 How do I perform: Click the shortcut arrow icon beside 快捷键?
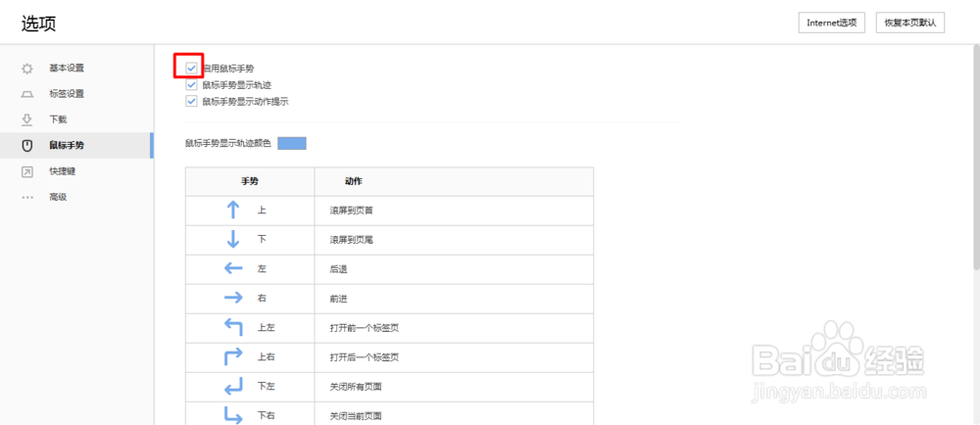point(26,171)
